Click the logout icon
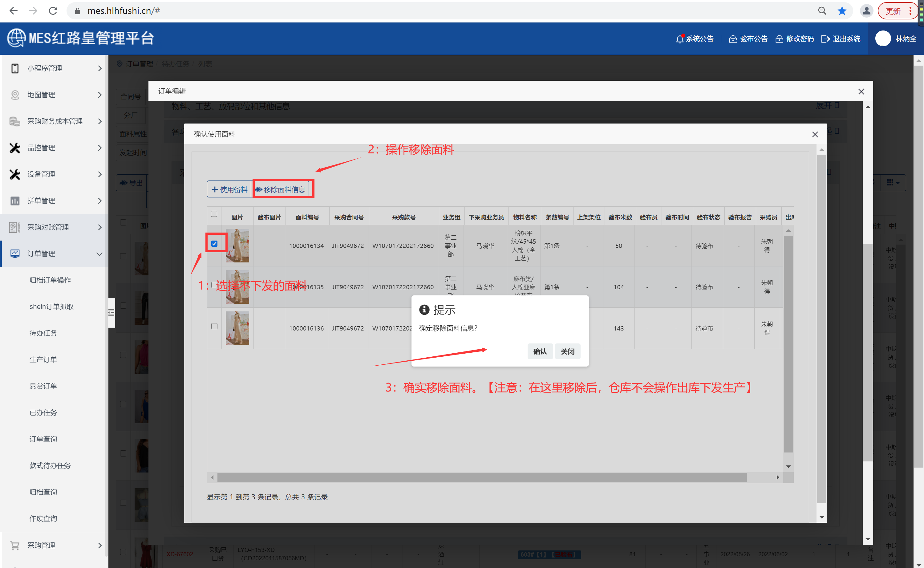 [x=825, y=39]
